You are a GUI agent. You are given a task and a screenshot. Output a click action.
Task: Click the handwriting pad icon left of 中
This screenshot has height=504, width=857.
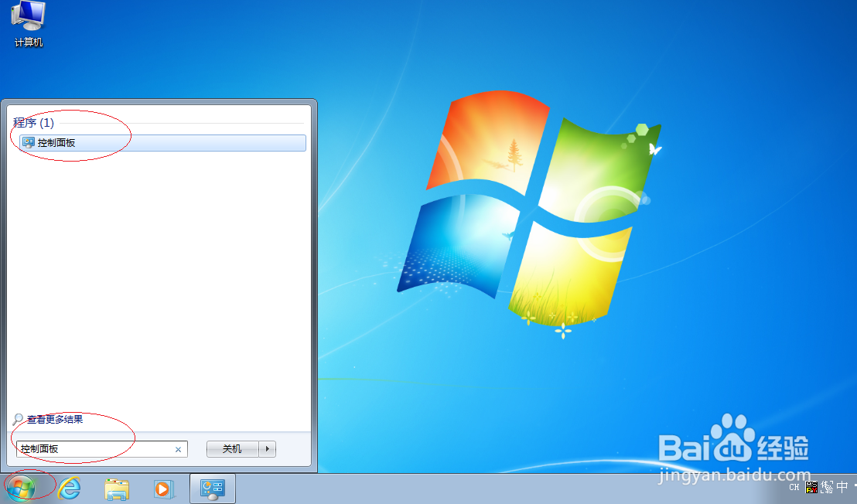click(827, 486)
